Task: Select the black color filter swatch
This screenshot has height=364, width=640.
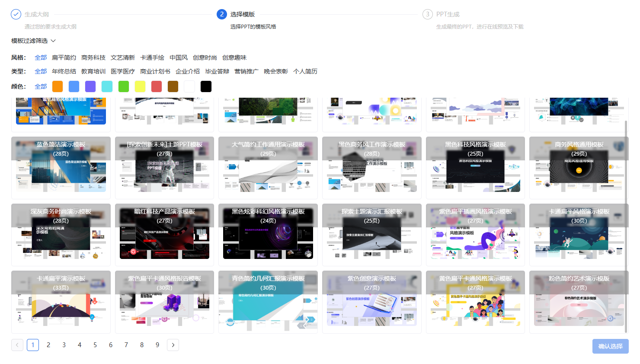Action: (206, 86)
